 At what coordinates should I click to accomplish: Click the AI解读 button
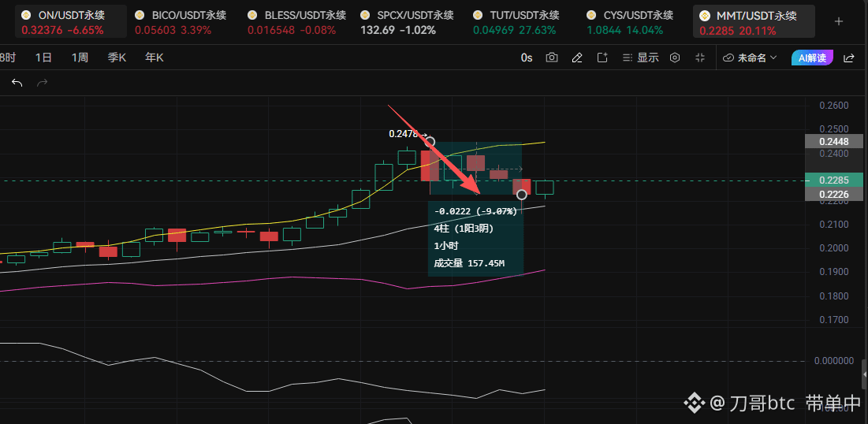812,58
